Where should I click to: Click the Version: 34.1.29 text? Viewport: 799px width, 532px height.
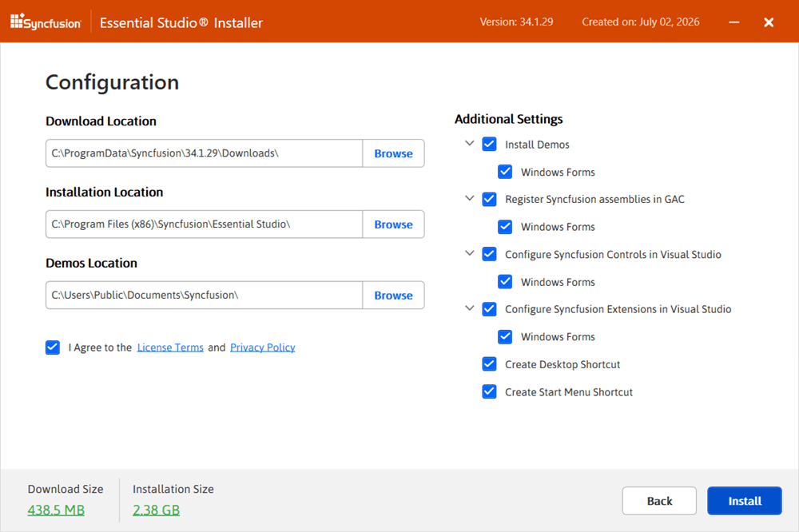click(x=516, y=22)
